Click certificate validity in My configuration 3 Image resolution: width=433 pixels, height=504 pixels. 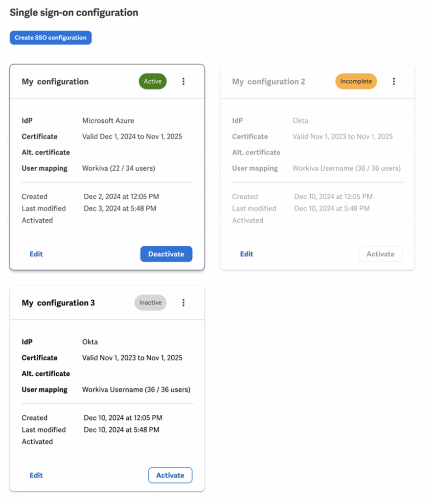coord(132,358)
